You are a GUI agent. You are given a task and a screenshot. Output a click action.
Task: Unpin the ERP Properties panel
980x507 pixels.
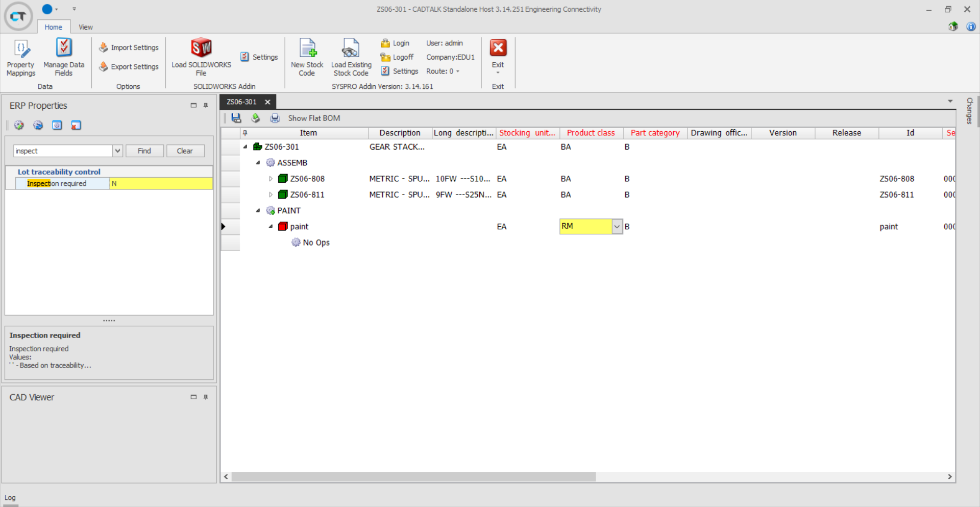coord(206,105)
